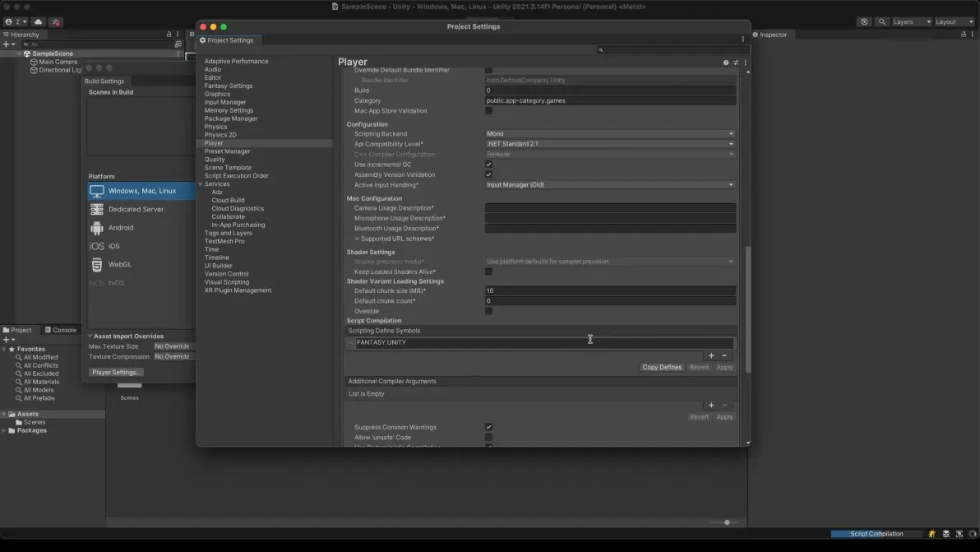Click Apply under Scripting Define Symbols
This screenshot has width=980, height=552.
point(724,368)
